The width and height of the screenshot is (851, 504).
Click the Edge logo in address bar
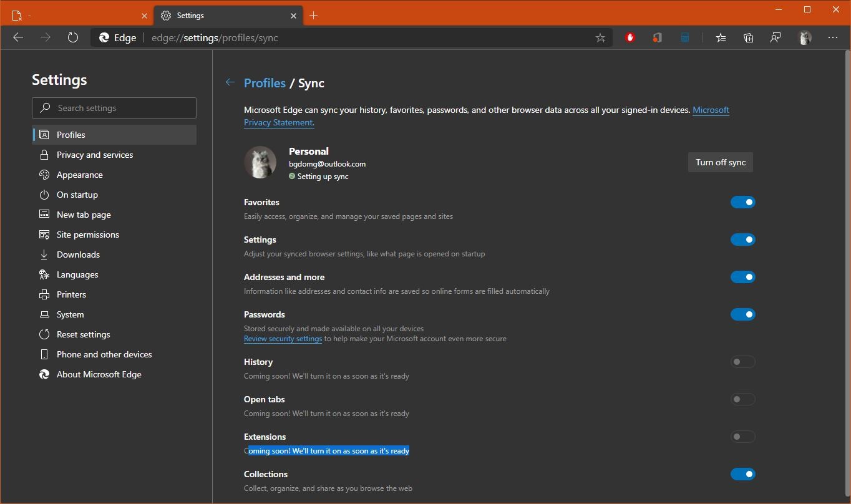pyautogui.click(x=104, y=38)
